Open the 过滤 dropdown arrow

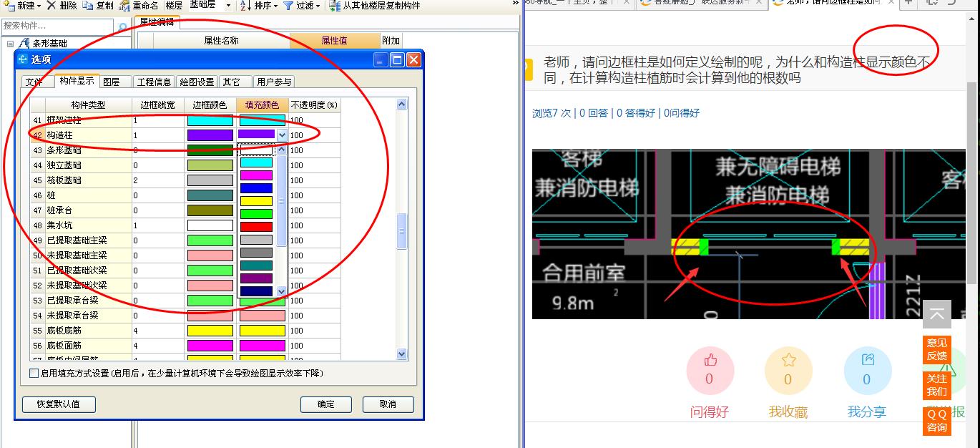tap(319, 6)
